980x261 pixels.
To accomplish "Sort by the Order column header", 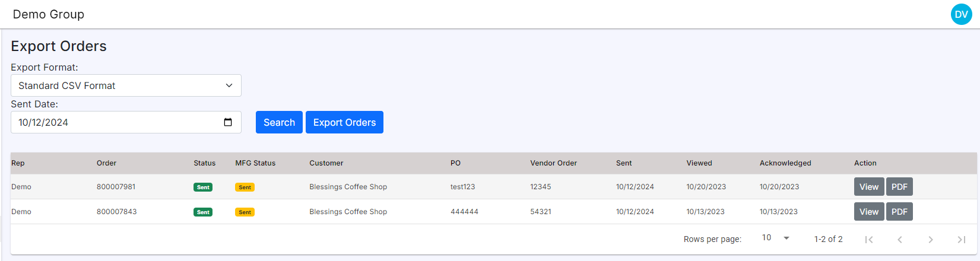I will pos(107,163).
